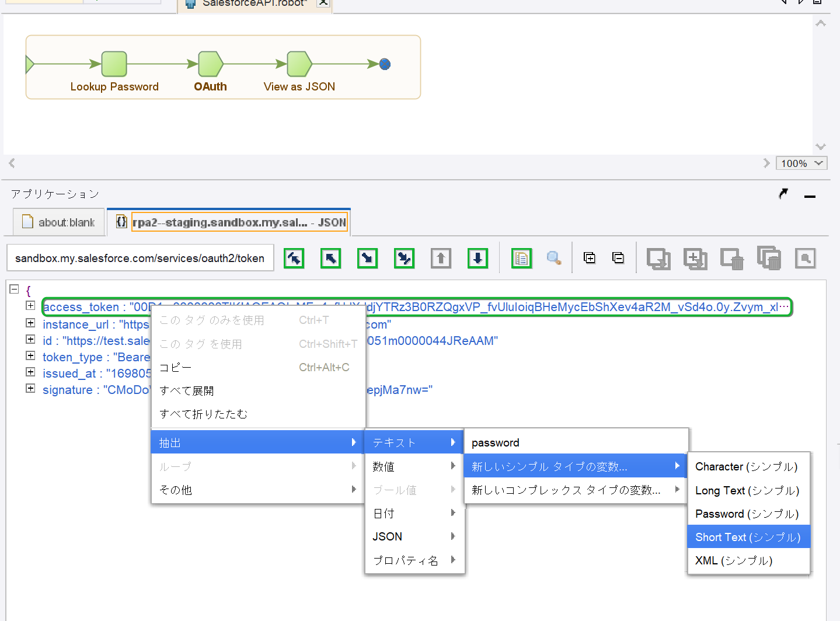Select the access_token JSON row text
This screenshot has height=621, width=840.
tap(417, 307)
